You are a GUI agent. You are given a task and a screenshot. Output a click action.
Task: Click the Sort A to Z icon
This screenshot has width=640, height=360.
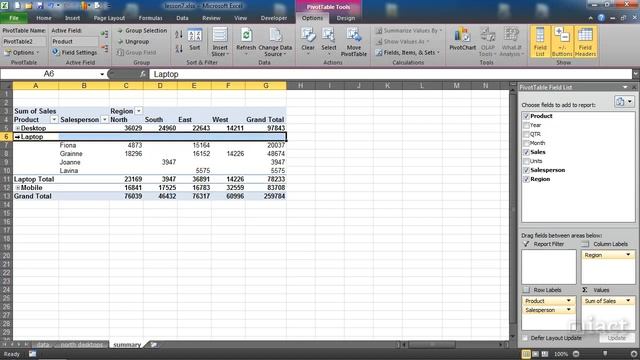(x=179, y=35)
